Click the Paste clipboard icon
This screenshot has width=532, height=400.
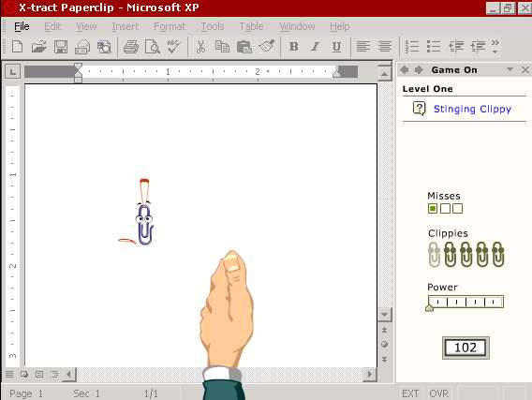[x=244, y=47]
